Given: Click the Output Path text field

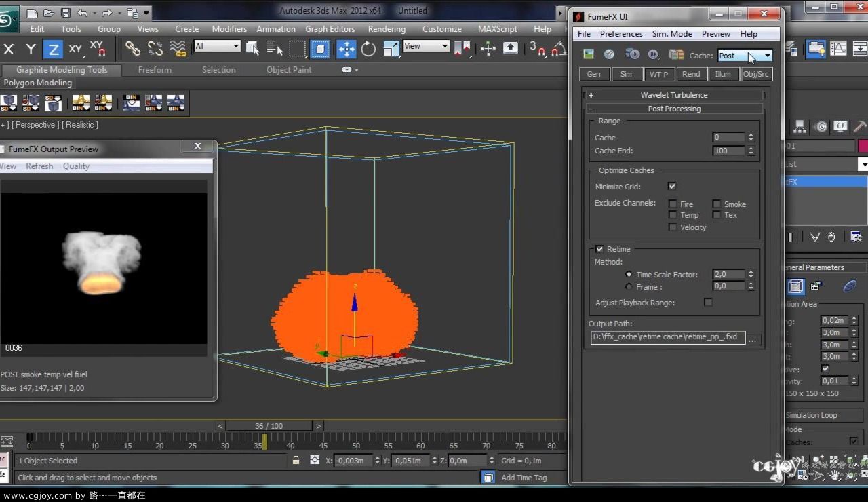Looking at the screenshot, I should point(668,337).
